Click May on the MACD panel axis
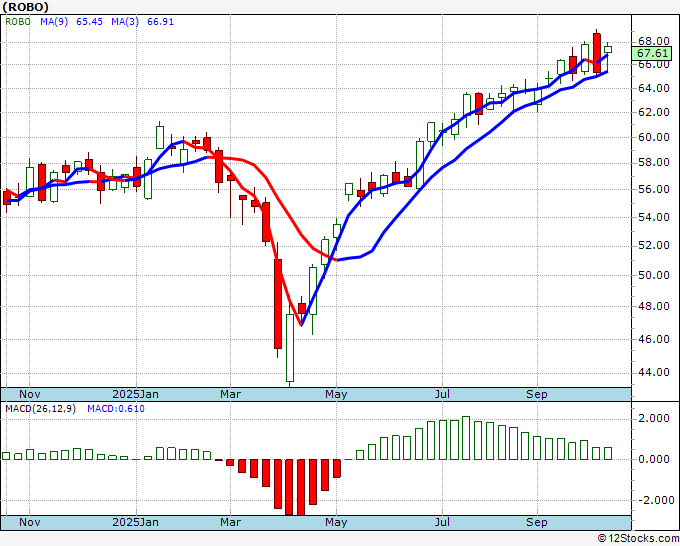The image size is (680, 546). [x=336, y=522]
